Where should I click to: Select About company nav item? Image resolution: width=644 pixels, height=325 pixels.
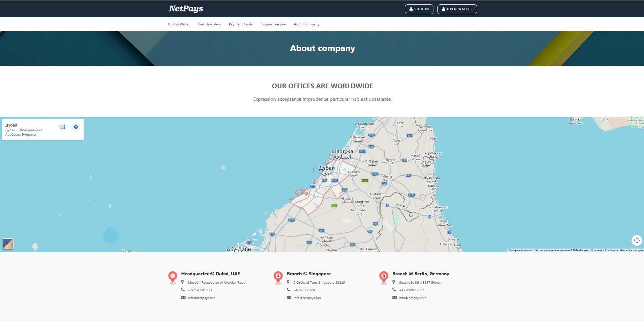tap(306, 24)
